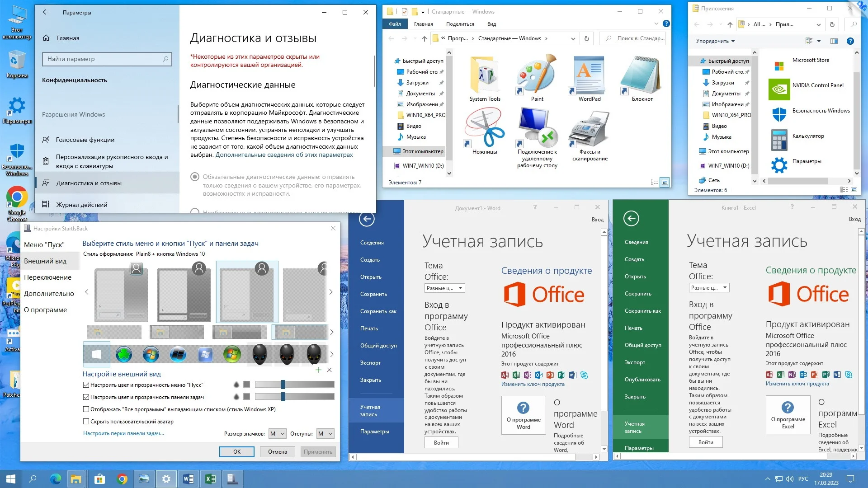868x488 pixels.
Task: Open the Paint shortcut icon
Action: (x=537, y=75)
